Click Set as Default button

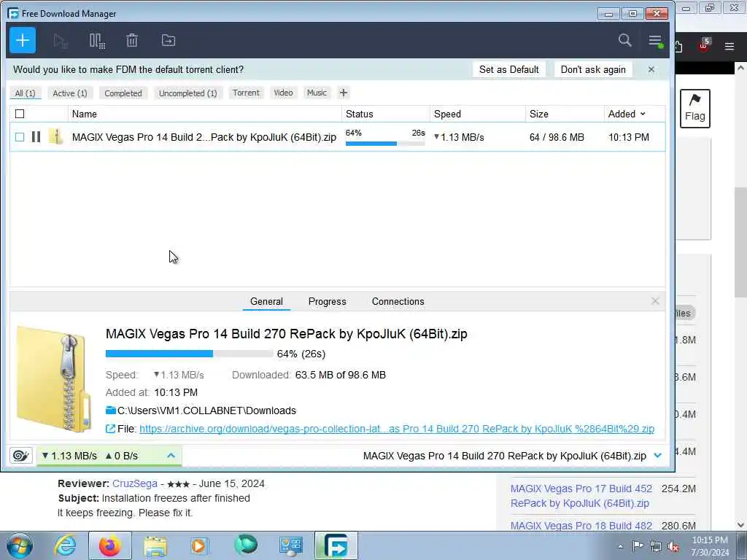coord(508,69)
